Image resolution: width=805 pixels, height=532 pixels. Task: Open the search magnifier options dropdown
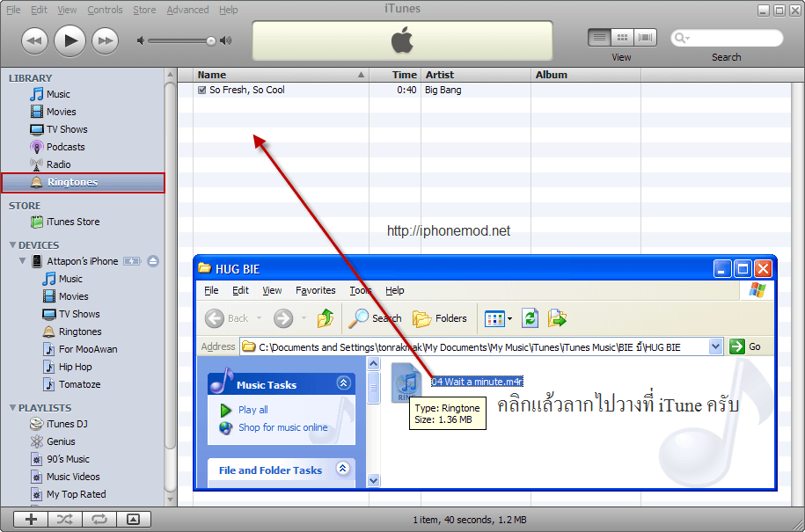point(683,38)
